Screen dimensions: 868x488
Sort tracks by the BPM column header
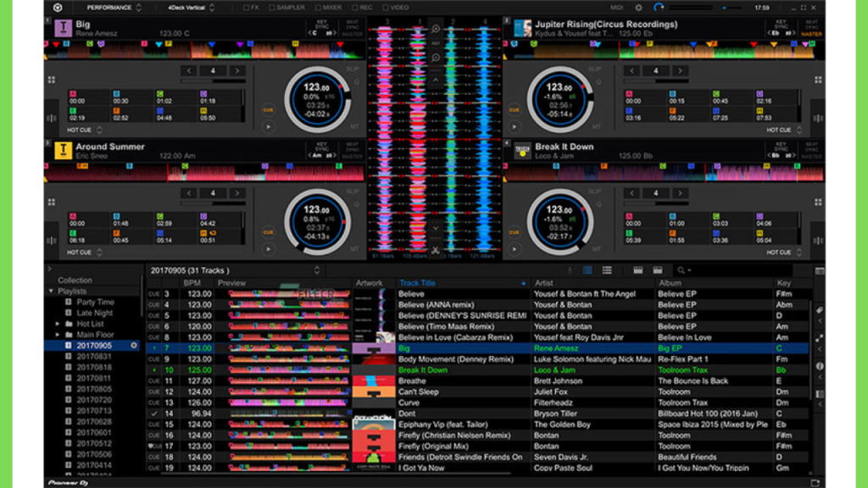pos(192,283)
